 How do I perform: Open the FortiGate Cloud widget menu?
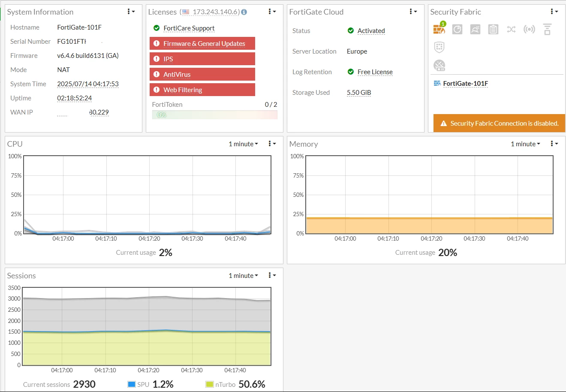click(x=413, y=12)
